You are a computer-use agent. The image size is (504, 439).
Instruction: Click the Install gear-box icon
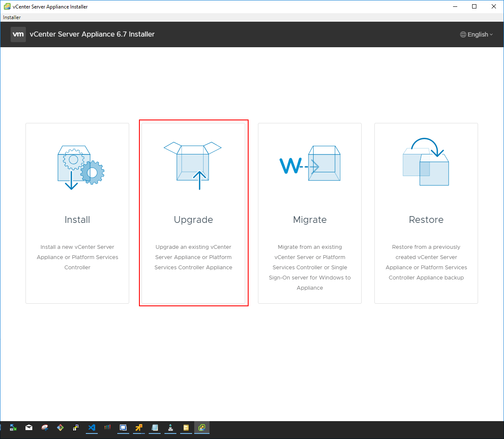81,167
